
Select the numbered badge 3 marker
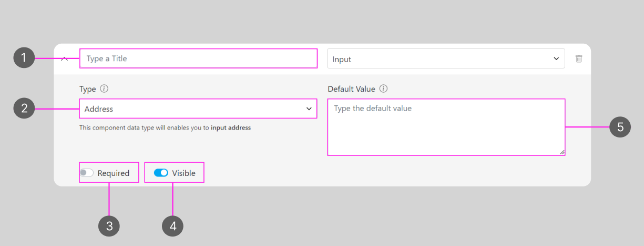click(109, 227)
